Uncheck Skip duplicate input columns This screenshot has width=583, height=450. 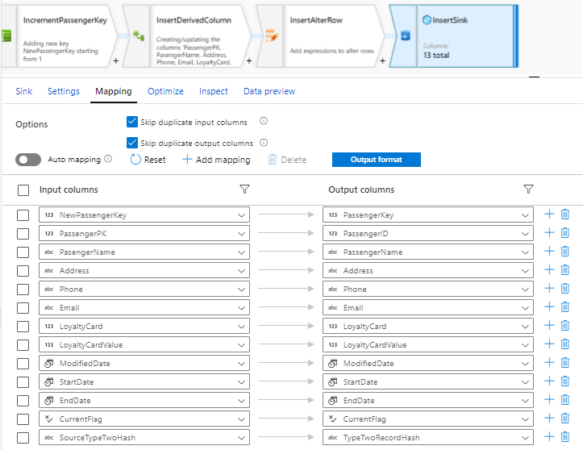[132, 122]
